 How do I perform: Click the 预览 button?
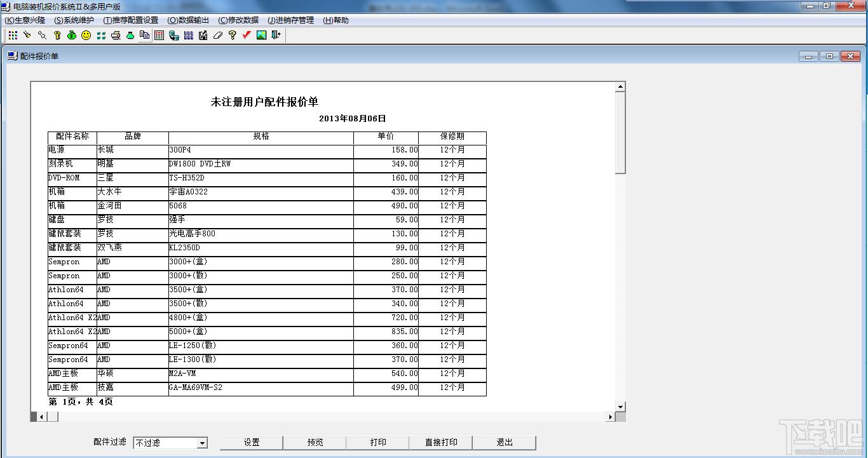[x=315, y=442]
